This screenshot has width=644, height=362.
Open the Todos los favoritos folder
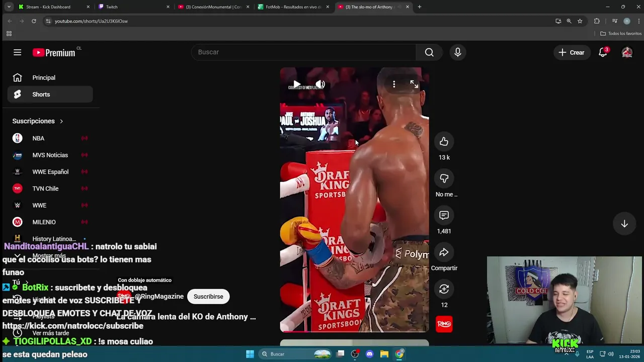point(621,34)
